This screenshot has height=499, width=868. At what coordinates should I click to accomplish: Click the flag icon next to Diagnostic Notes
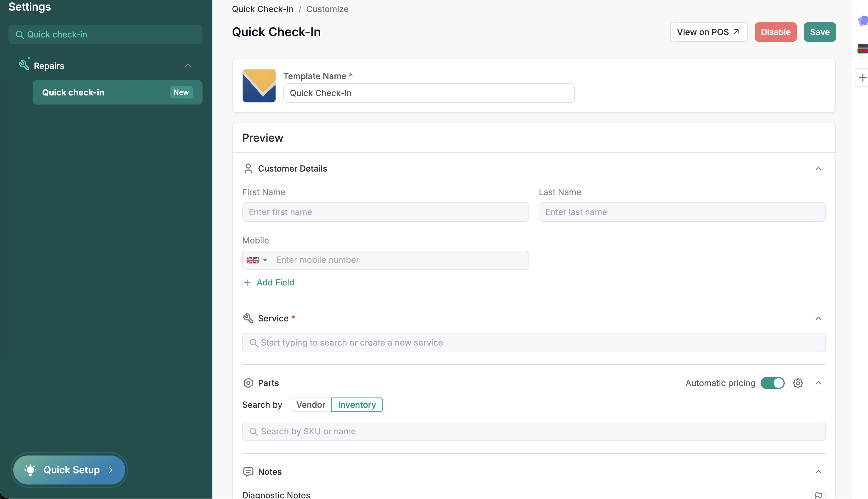pos(818,495)
